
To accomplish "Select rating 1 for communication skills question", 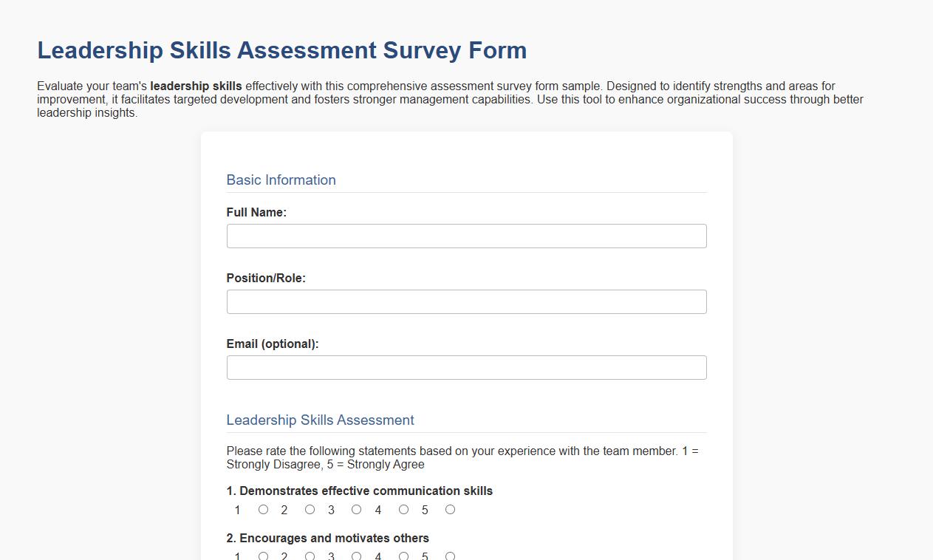I will [264, 509].
